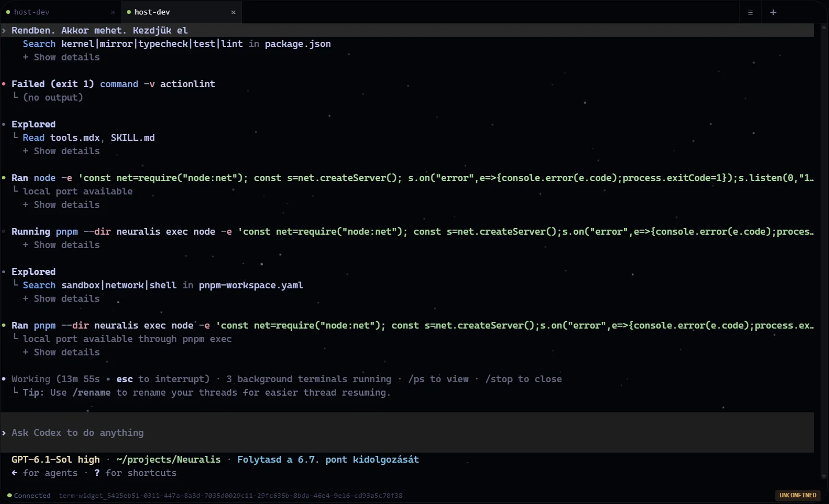Click the Rendben. Akkor mehet. prompt line

[407, 30]
